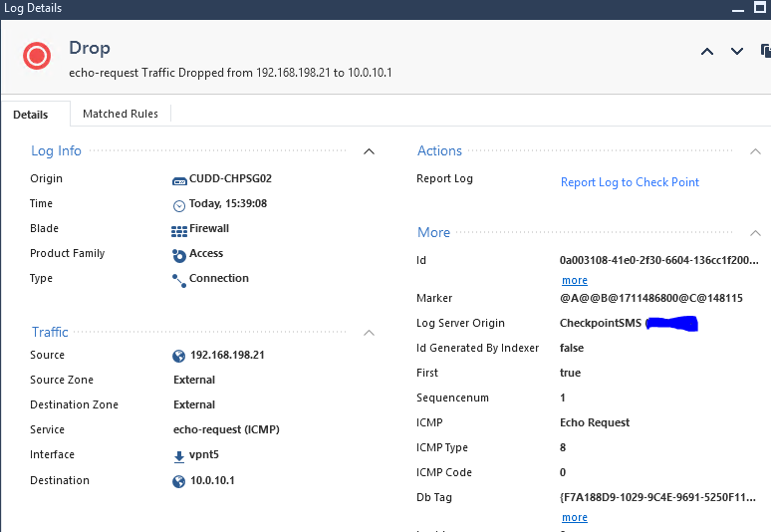Click the globe icon beside source 192.168.198.21

click(x=179, y=356)
